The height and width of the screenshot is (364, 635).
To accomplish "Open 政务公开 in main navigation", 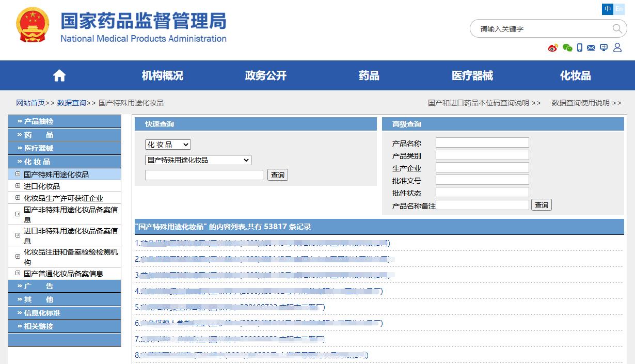I will click(x=265, y=76).
